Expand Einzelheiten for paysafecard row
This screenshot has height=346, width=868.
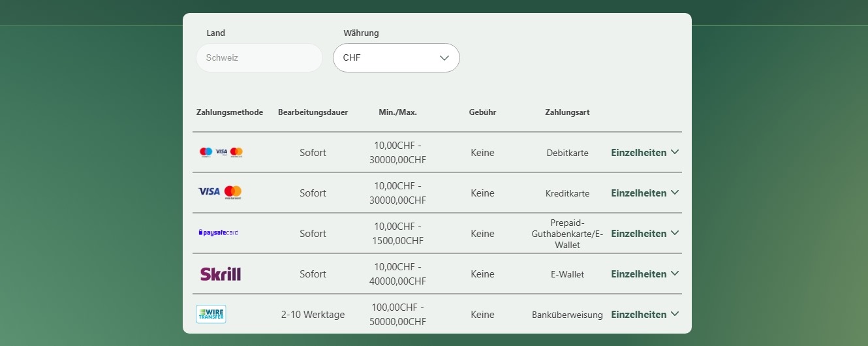[x=645, y=234]
